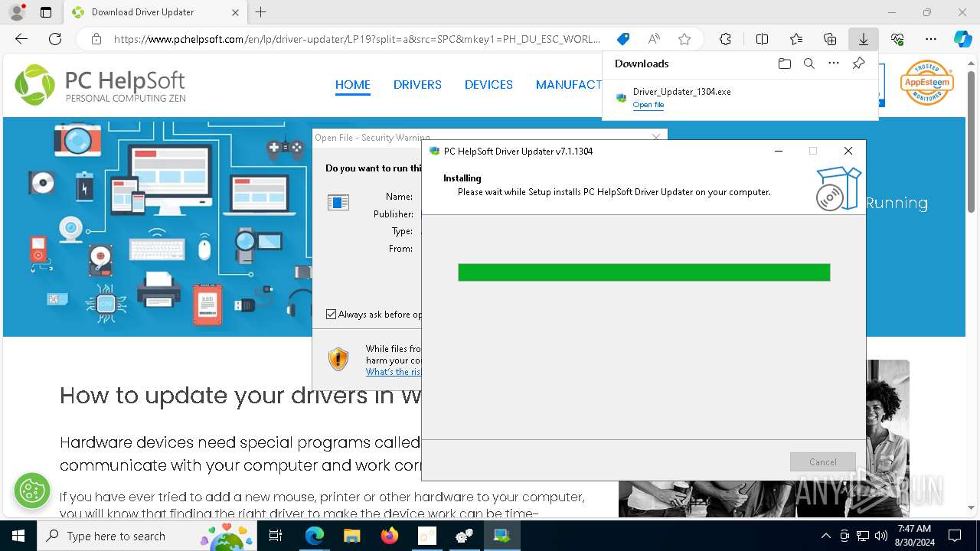Open a new browser tab

click(x=261, y=12)
